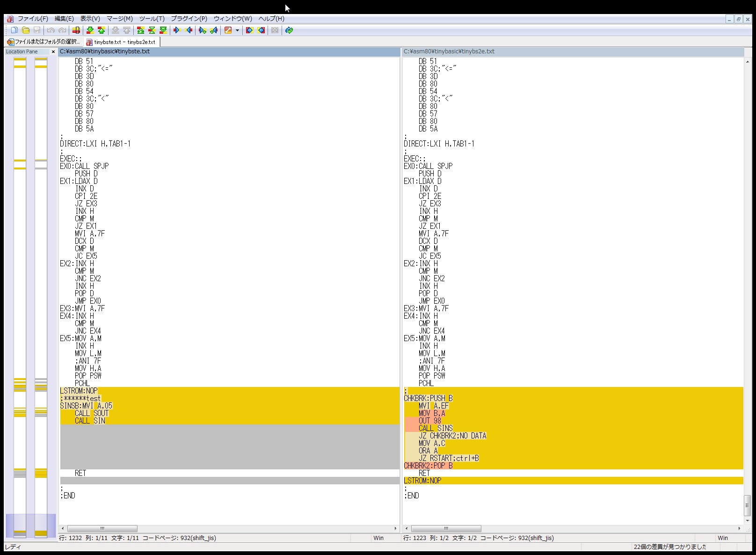Viewport: 756px width, 555px height.
Task: Copy all differences to left icon
Action: [261, 30]
